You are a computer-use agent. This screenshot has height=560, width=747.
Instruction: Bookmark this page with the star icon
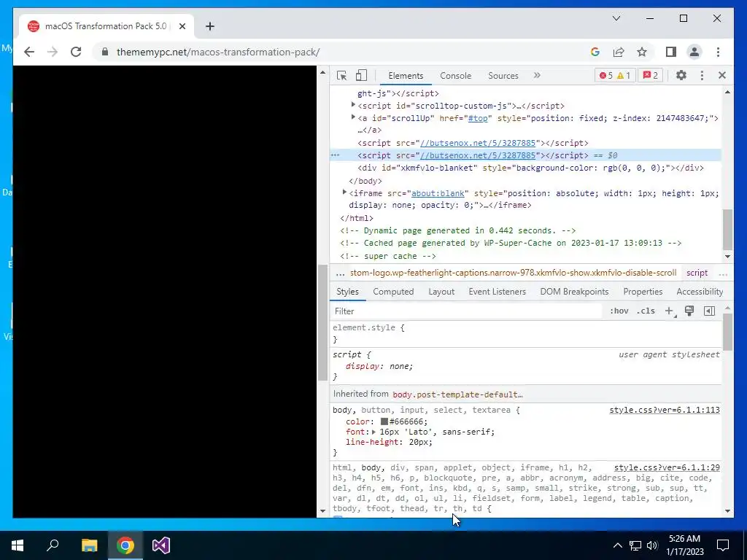(x=642, y=52)
